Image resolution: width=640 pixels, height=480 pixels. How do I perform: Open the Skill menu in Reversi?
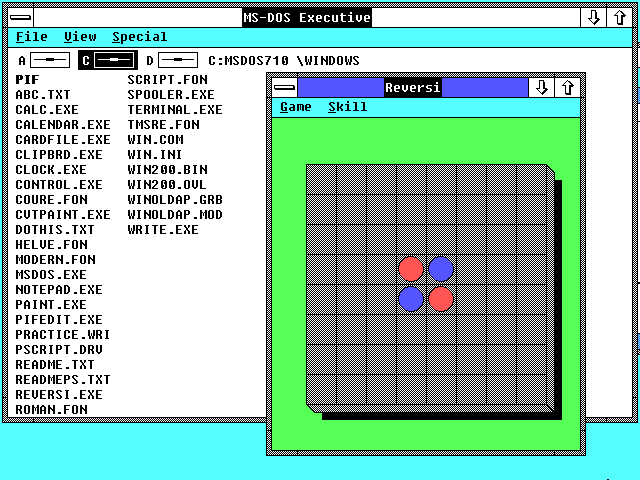point(347,107)
